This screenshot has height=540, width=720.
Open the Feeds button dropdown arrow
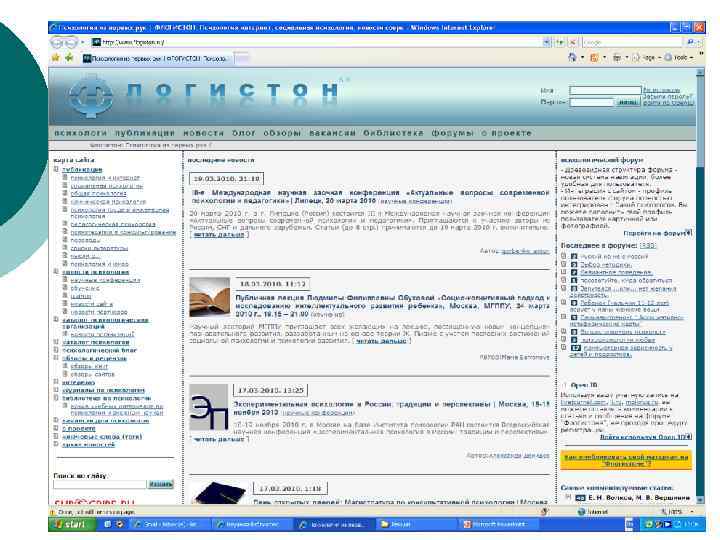[x=604, y=58]
